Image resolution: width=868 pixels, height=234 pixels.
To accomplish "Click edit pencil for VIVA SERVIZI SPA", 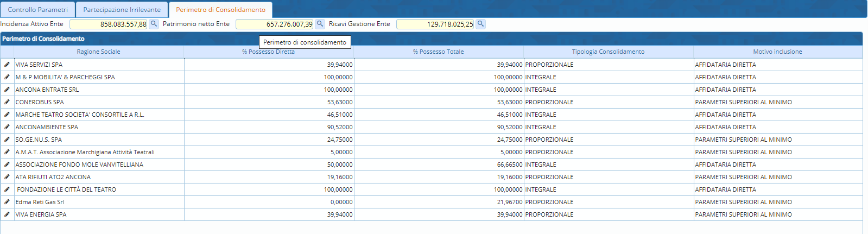I will pos(7,65).
